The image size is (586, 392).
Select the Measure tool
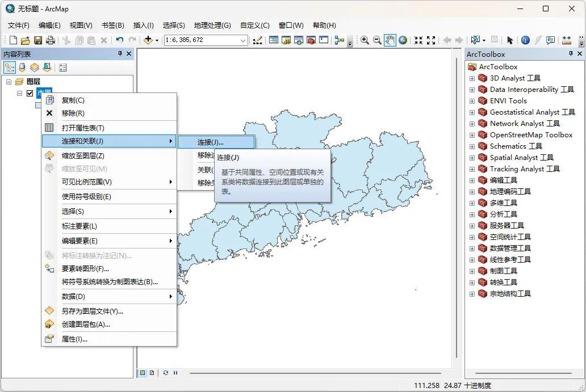567,40
